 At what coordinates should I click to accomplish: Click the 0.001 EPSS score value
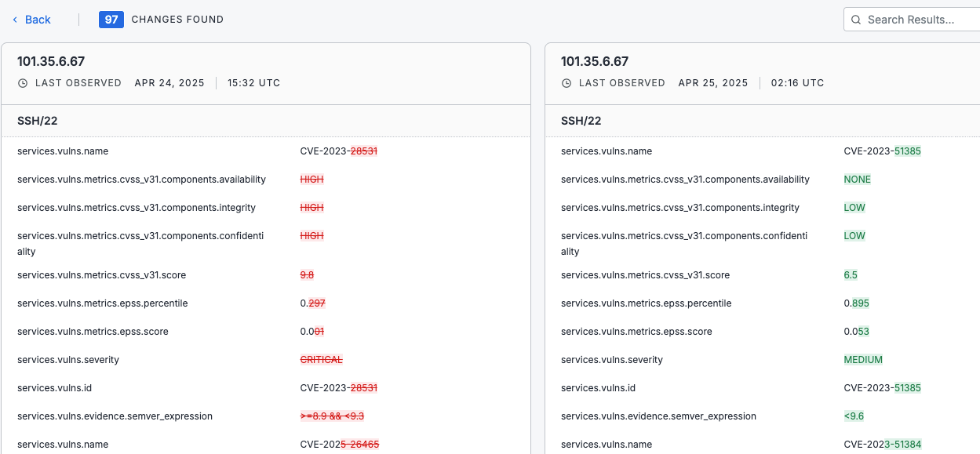(312, 332)
